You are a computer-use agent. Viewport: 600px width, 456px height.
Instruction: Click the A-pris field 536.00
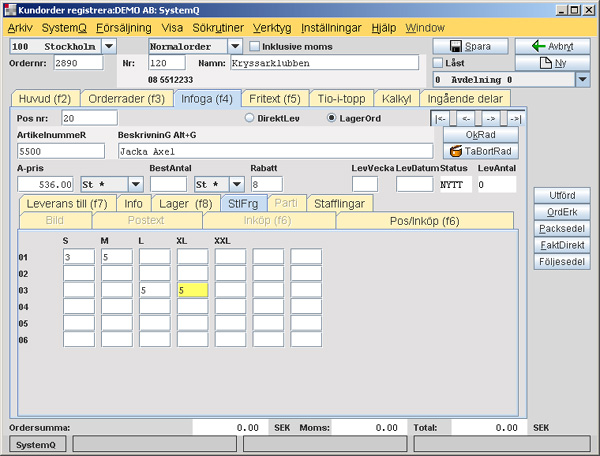tap(45, 184)
